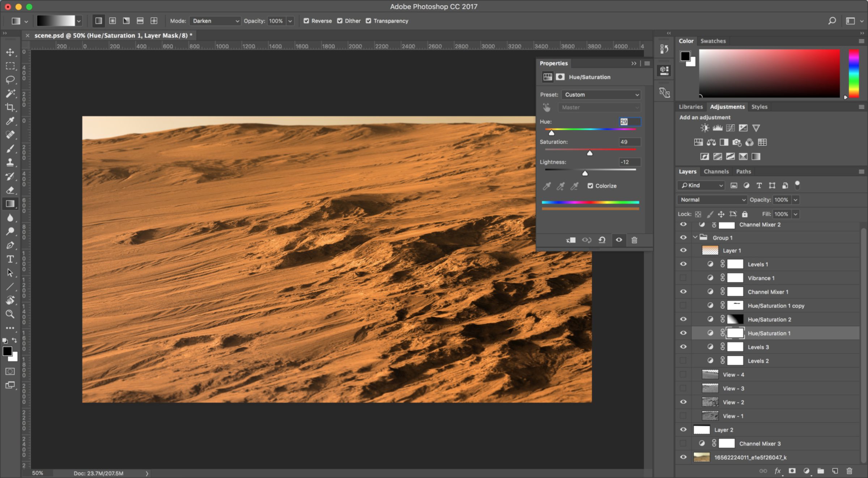The width and height of the screenshot is (868, 478).
Task: Select the Eyedropper tool
Action: (10, 121)
